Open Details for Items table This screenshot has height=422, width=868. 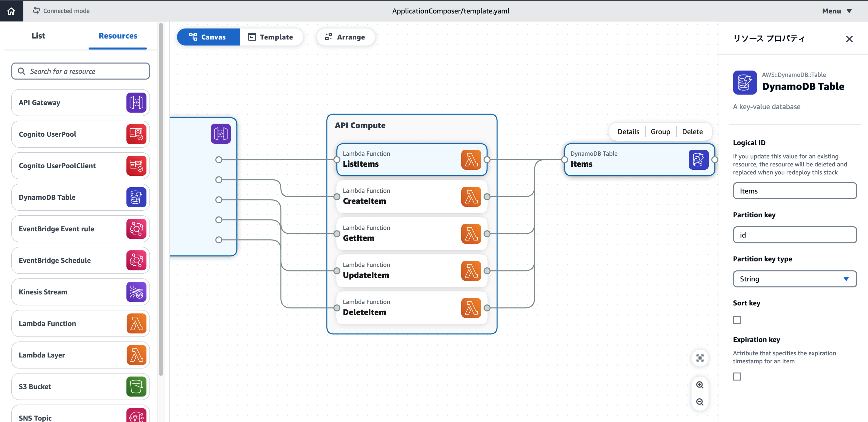[628, 132]
